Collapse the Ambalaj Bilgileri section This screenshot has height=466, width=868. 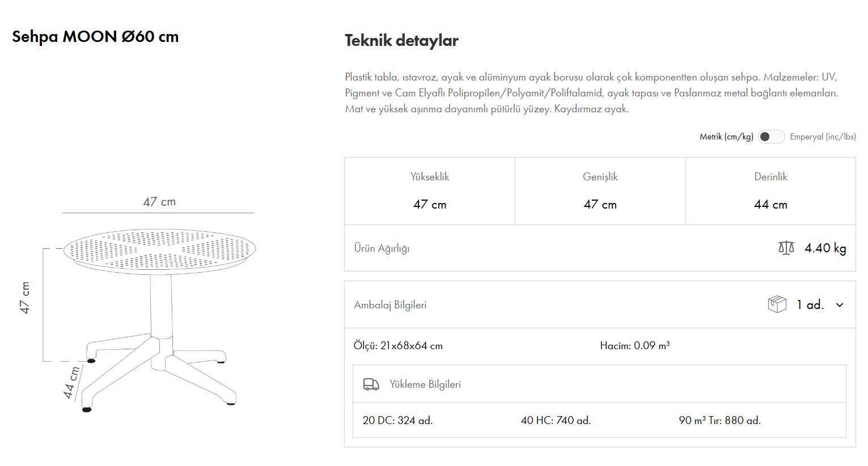click(390, 305)
